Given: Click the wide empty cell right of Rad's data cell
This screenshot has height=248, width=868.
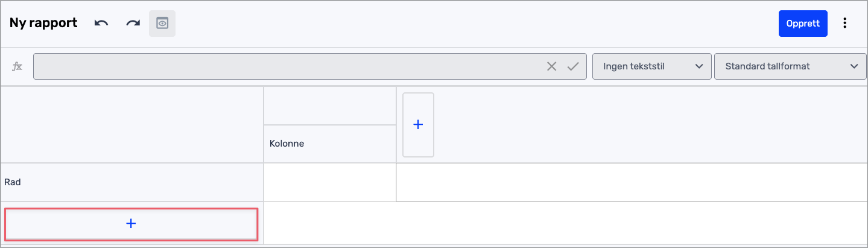Looking at the screenshot, I should [x=631, y=182].
